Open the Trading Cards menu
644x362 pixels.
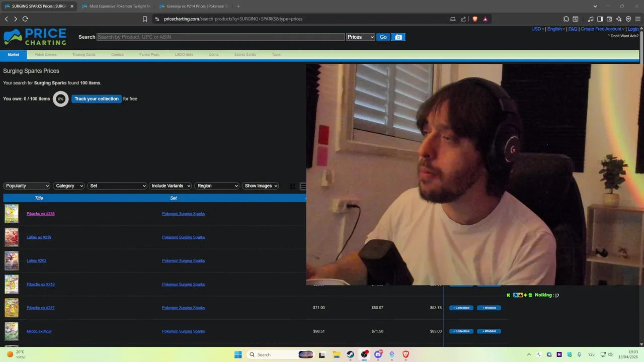coord(84,55)
